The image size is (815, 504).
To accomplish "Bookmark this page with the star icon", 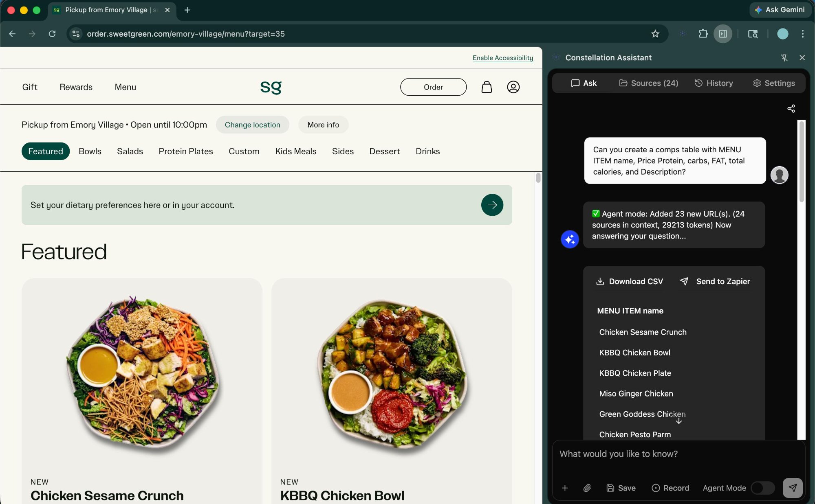I will click(x=655, y=34).
